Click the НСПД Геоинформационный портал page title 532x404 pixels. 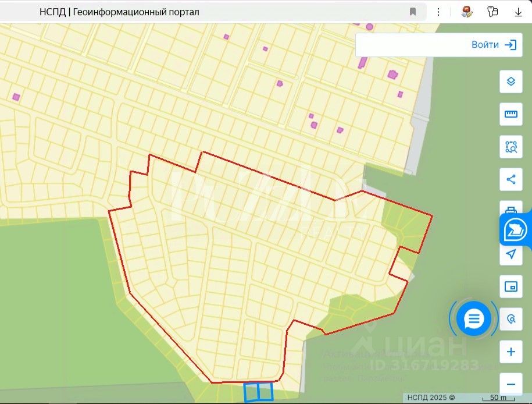119,12
